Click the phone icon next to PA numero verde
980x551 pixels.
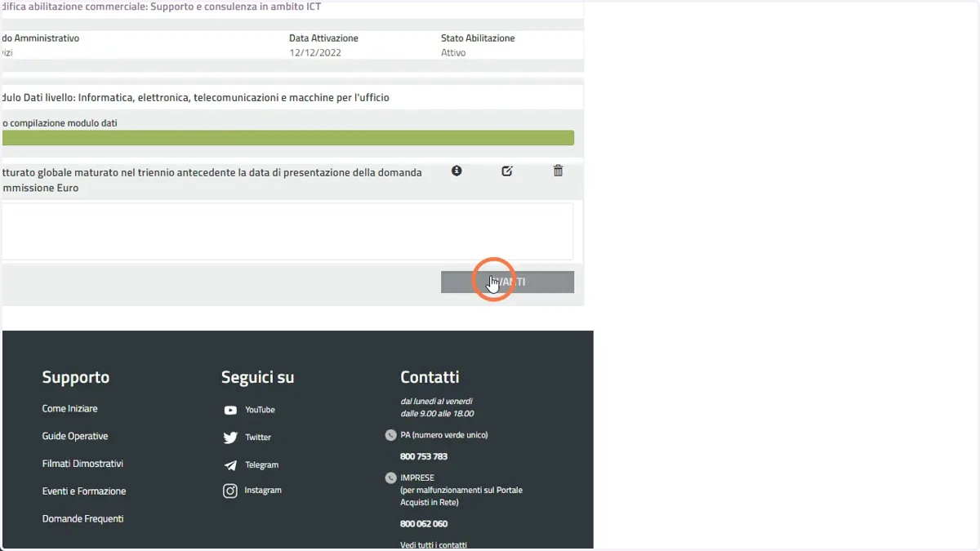pyautogui.click(x=390, y=435)
